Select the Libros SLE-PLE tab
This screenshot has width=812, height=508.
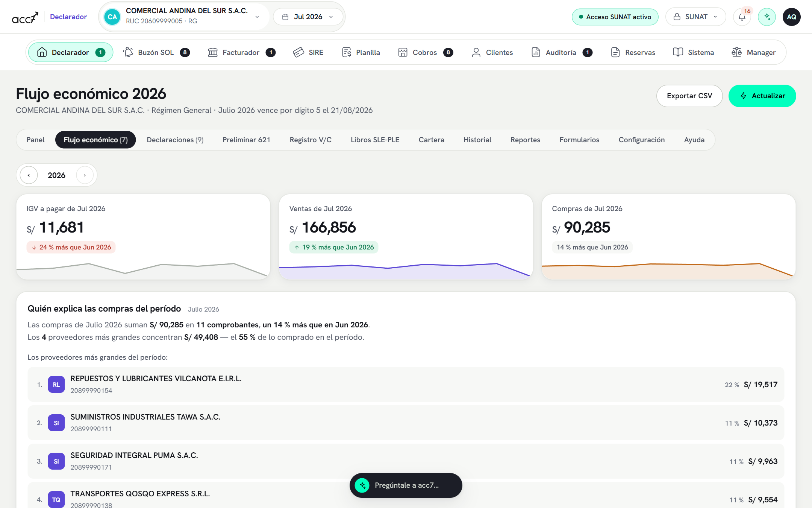[375, 140]
